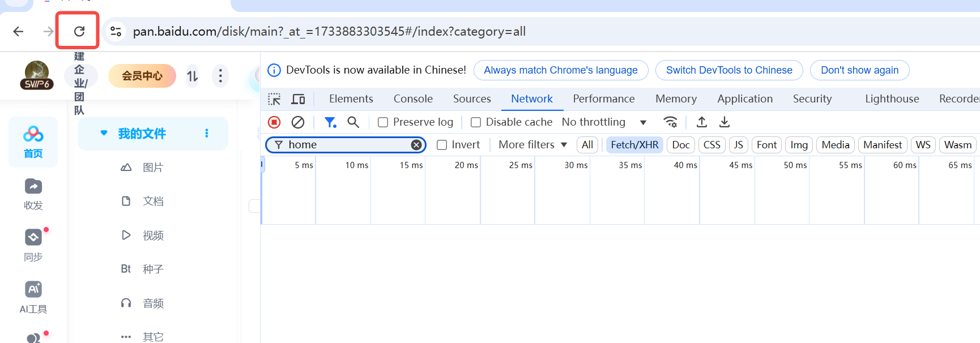Image resolution: width=980 pixels, height=343 pixels.
Task: Toggle the network filter funnel icon
Action: pyautogui.click(x=330, y=122)
